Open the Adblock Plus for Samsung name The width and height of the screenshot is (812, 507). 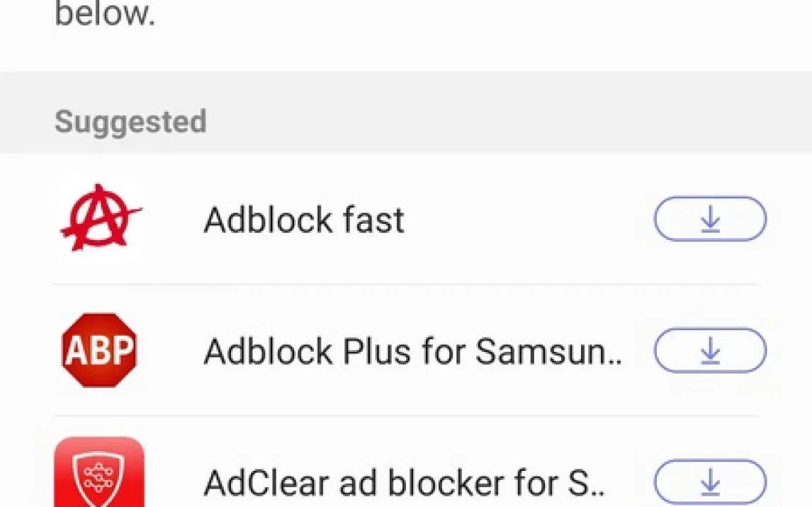pos(412,351)
